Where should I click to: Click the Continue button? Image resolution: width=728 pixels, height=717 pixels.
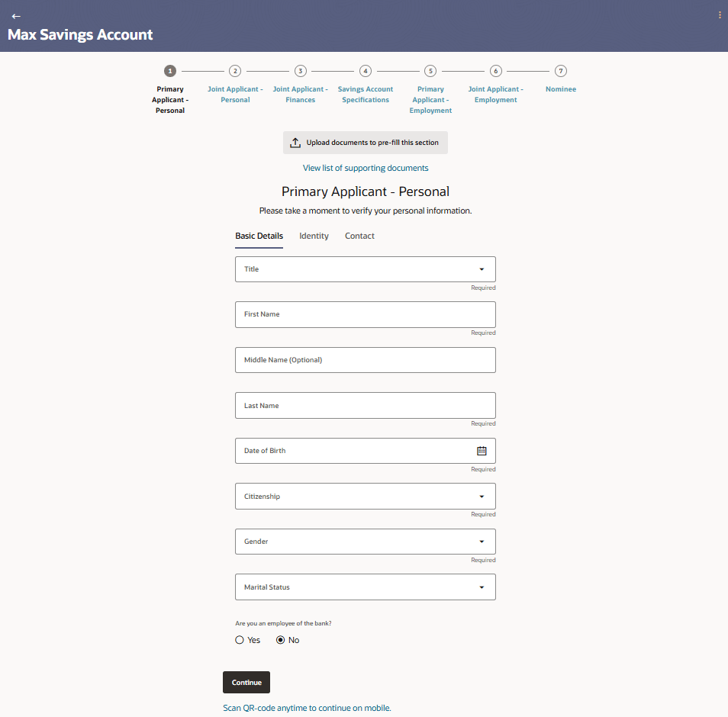click(246, 682)
